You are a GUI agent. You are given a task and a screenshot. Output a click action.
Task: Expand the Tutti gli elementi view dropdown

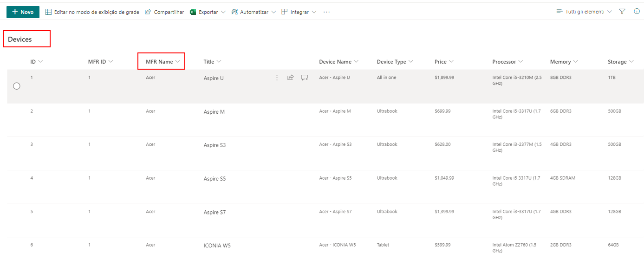tap(584, 12)
